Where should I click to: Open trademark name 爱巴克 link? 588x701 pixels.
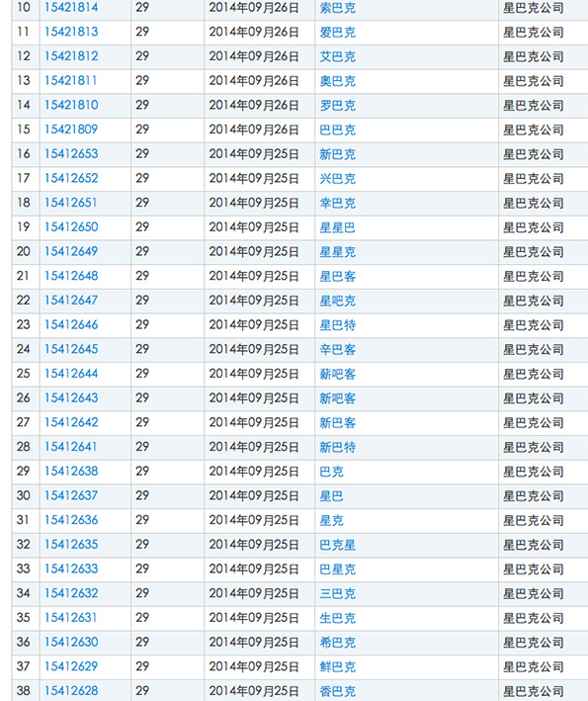tap(337, 33)
